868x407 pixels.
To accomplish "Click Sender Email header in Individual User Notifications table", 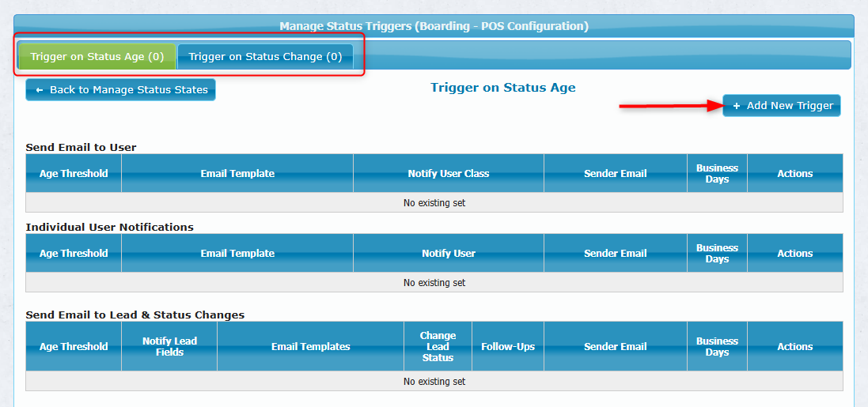I will 615,254.
